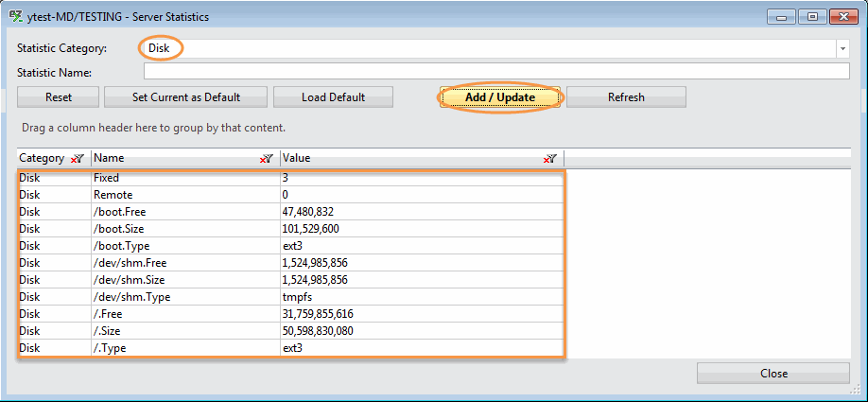Screen dimensions: 868x402
Task: Sort by the Name column header
Action: pyautogui.click(x=170, y=159)
